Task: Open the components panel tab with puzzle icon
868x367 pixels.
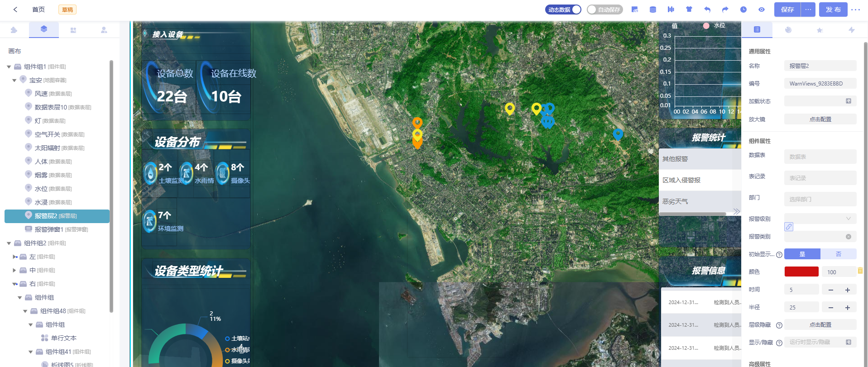Action: click(x=14, y=30)
